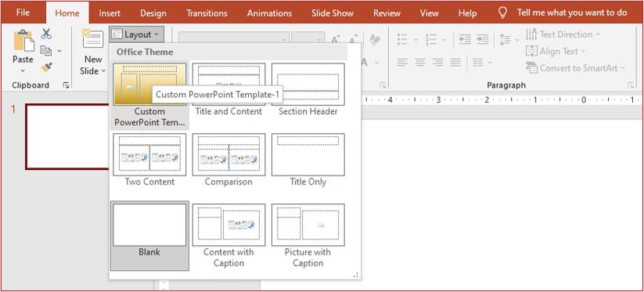644x292 pixels.
Task: Click the Cut scissors icon
Action: 46,34
